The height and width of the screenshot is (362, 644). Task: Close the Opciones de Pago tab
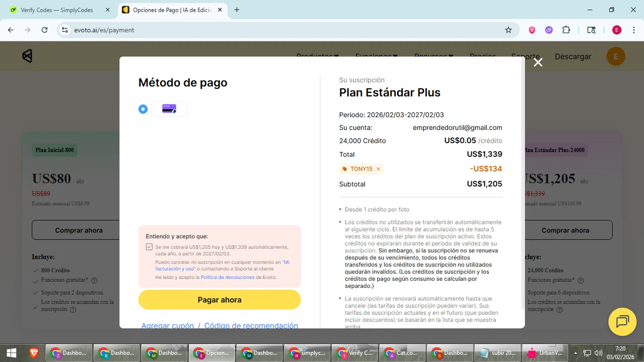(220, 10)
